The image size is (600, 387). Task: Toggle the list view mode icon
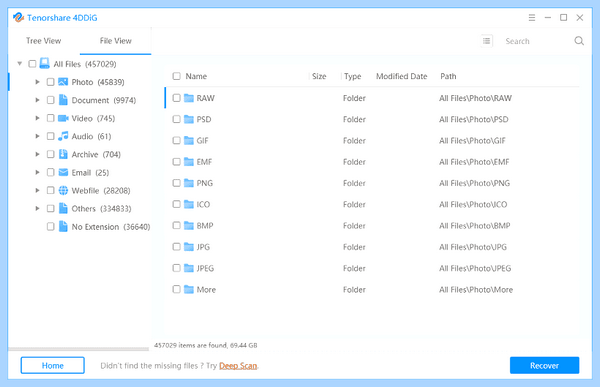click(x=487, y=41)
